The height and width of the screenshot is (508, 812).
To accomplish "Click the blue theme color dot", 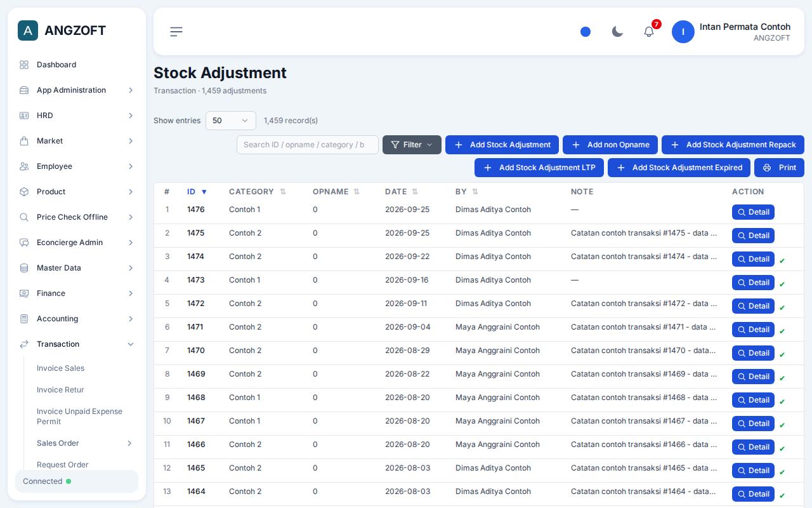I will point(586,32).
